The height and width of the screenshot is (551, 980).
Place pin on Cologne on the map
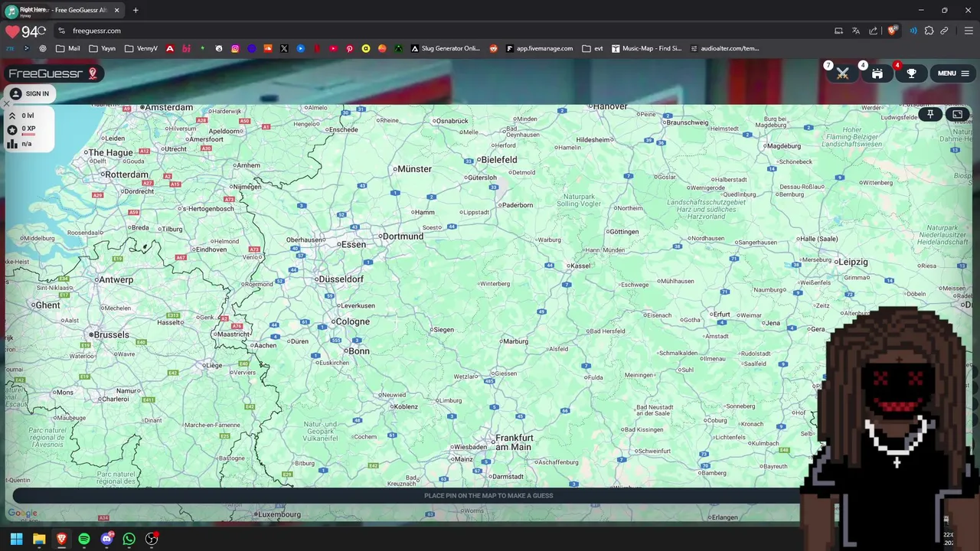tap(352, 321)
